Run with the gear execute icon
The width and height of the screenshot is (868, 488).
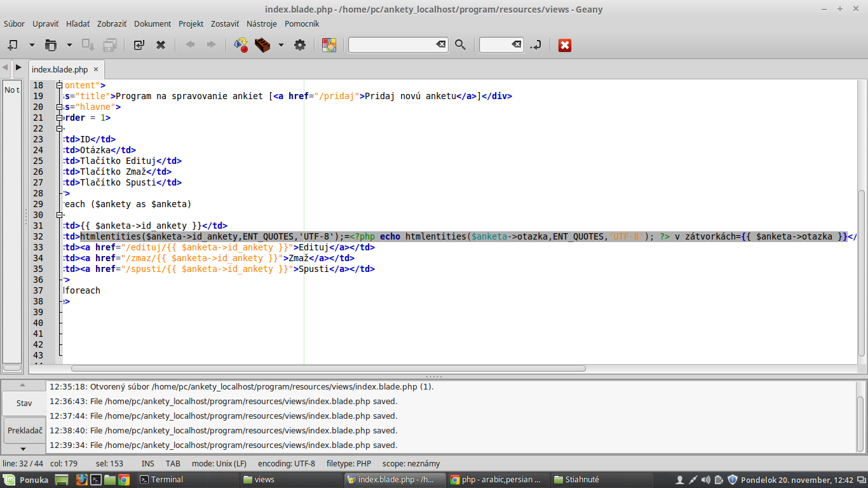[x=300, y=45]
